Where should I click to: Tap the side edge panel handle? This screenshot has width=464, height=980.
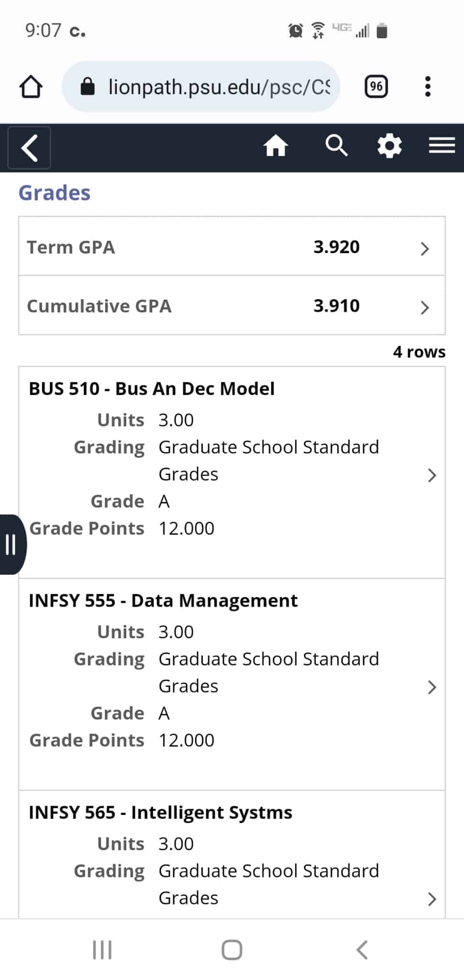pos(11,545)
